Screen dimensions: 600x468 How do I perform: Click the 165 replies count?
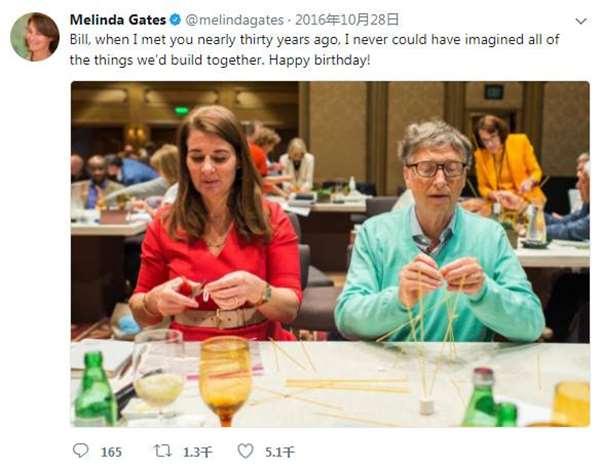111,452
